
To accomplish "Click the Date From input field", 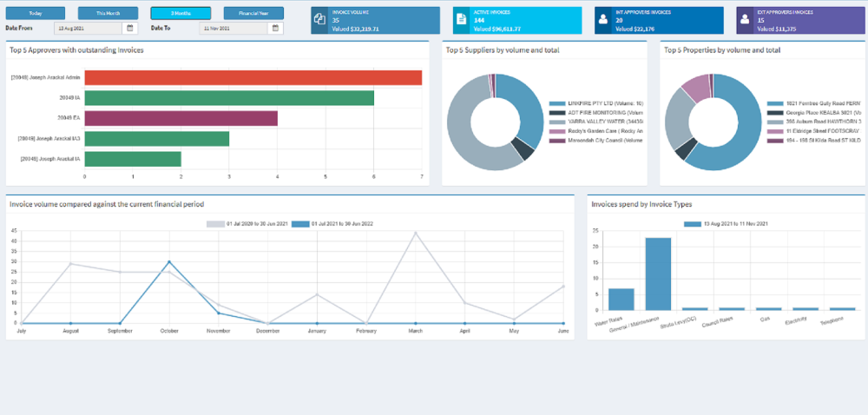I will pos(88,28).
